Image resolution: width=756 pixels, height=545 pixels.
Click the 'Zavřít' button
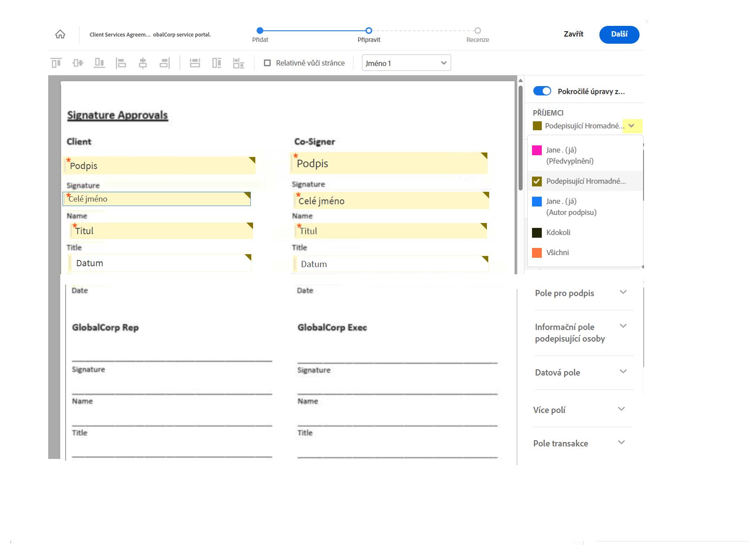point(573,34)
